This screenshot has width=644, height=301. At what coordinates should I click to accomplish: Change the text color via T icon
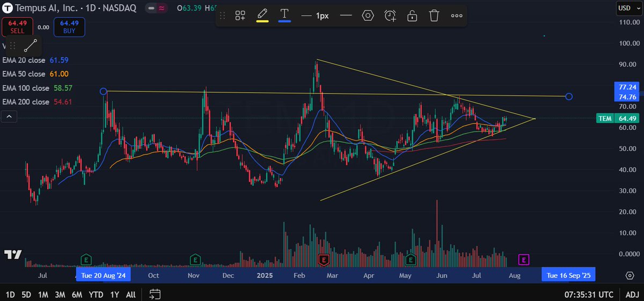[x=284, y=16]
